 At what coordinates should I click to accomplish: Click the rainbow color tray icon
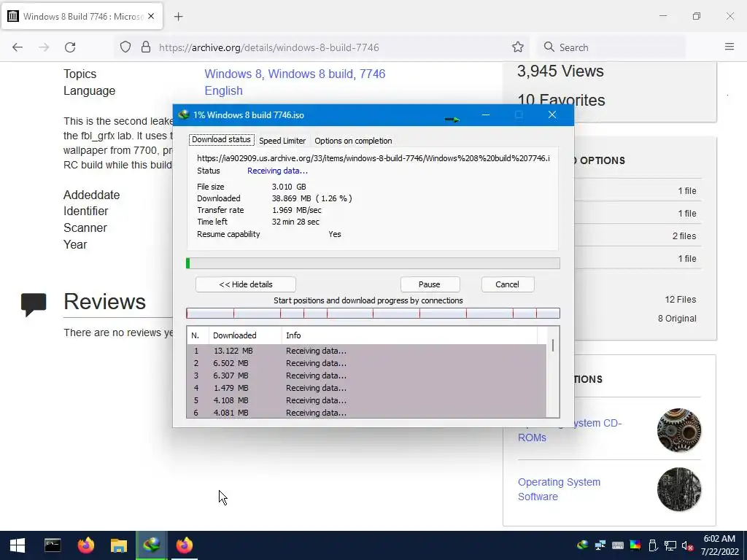(635, 545)
